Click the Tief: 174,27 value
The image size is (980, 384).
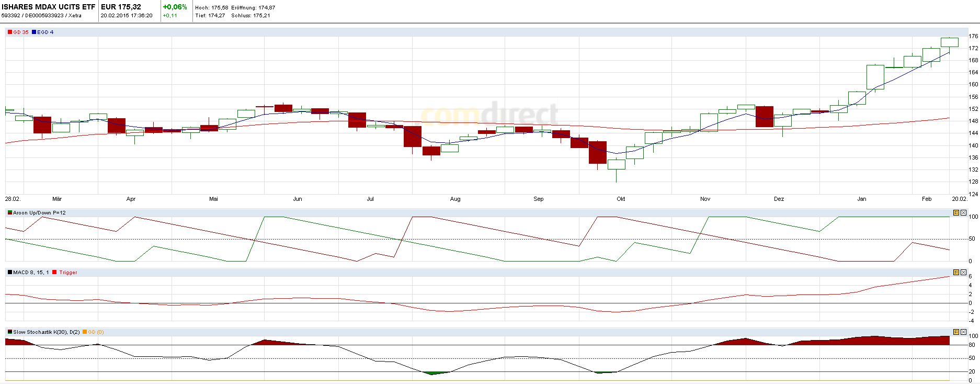(210, 16)
